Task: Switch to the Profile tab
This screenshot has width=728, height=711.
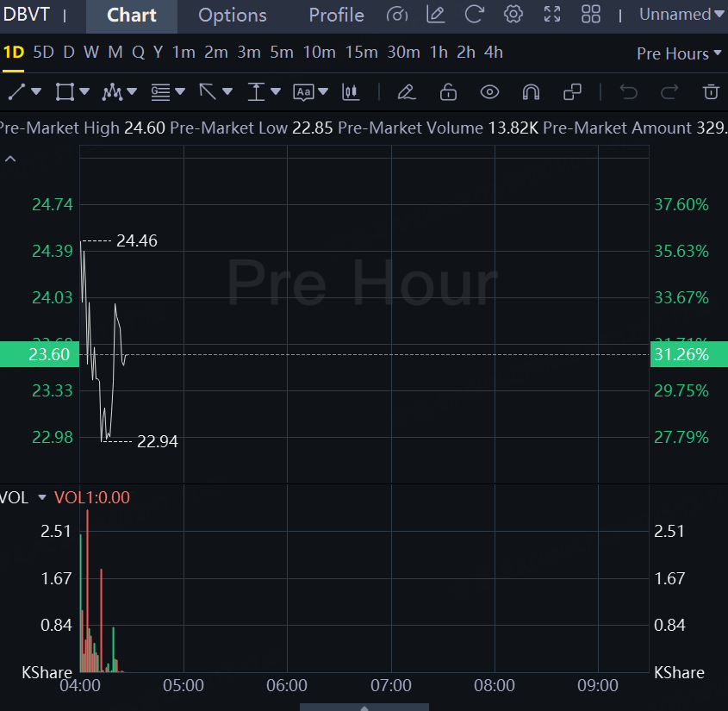Action: tap(336, 16)
